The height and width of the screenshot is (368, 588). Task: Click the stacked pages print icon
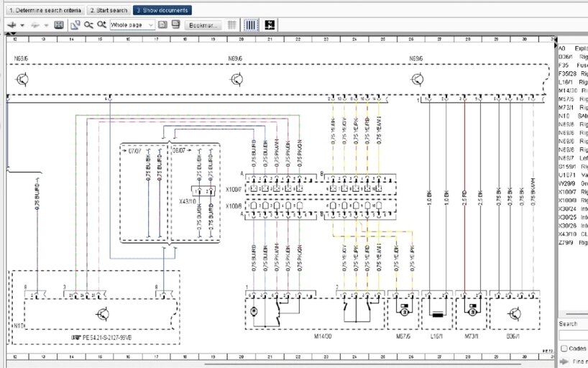175,24
